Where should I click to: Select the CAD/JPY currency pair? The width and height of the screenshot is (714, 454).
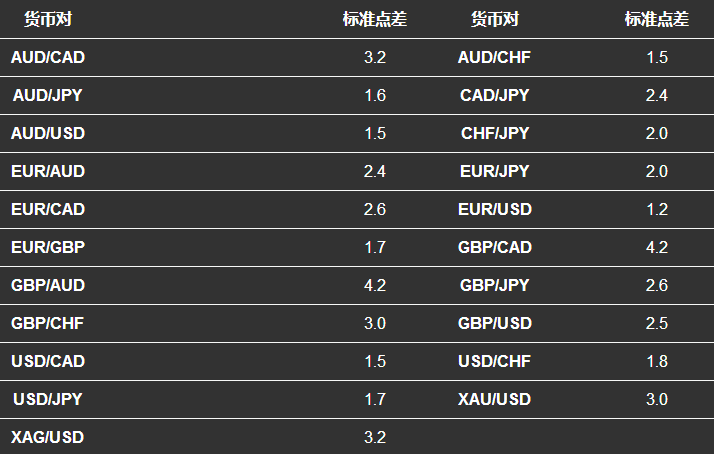click(x=495, y=95)
